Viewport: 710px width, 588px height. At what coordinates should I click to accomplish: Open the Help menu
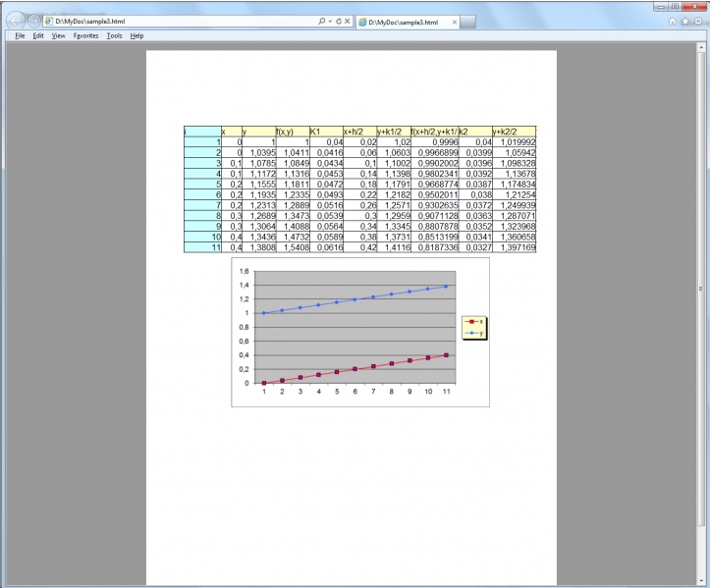coord(137,35)
